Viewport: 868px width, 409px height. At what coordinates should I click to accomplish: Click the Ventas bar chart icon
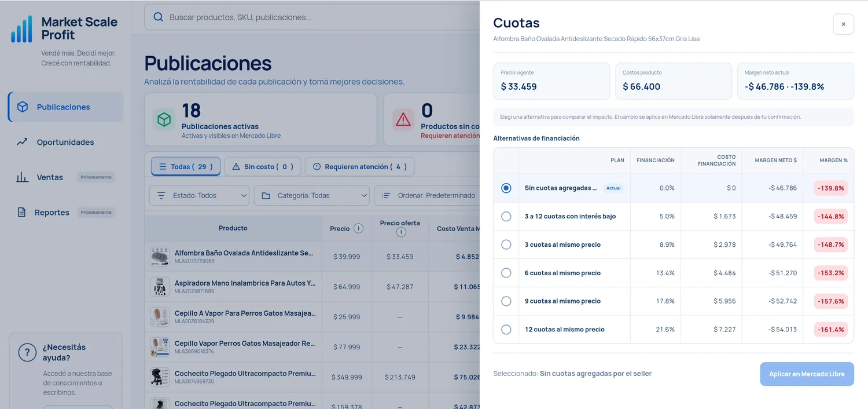point(22,177)
